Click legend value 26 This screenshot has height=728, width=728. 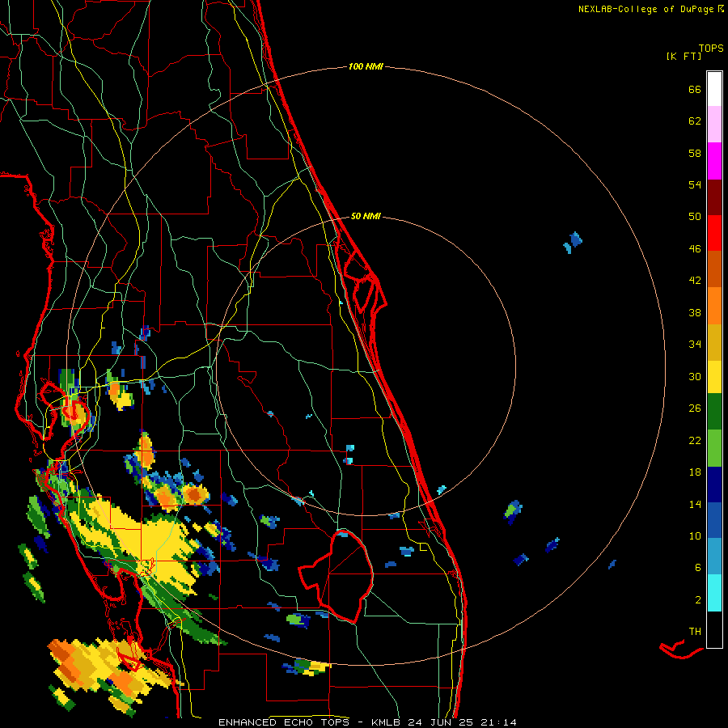(695, 408)
